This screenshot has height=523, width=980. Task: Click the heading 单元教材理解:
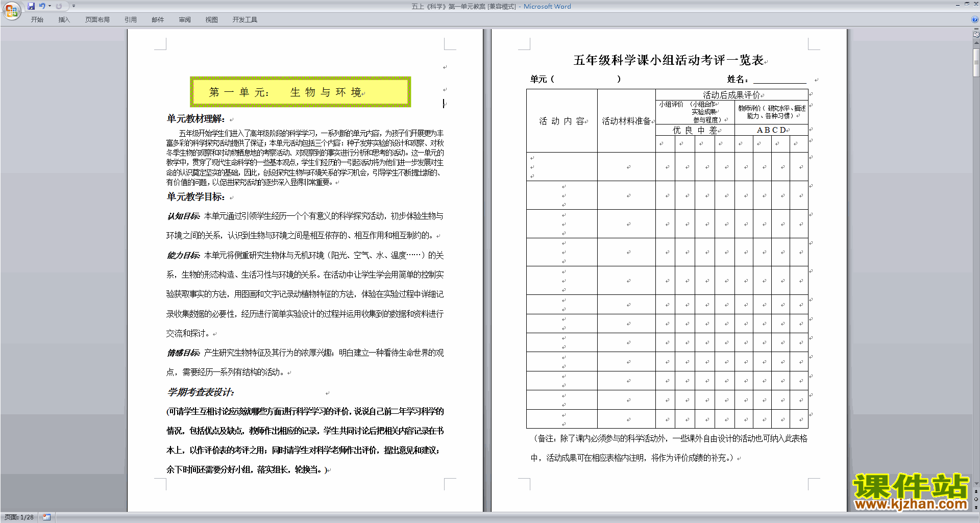coord(196,119)
